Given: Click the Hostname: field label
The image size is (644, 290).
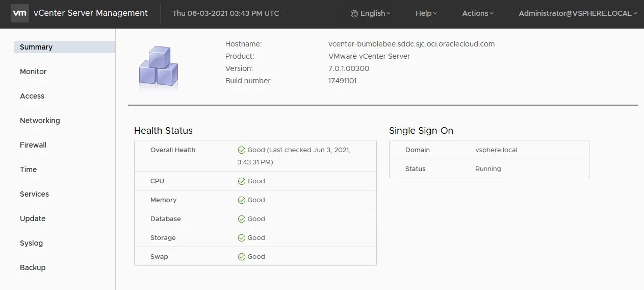Looking at the screenshot, I should pyautogui.click(x=244, y=44).
